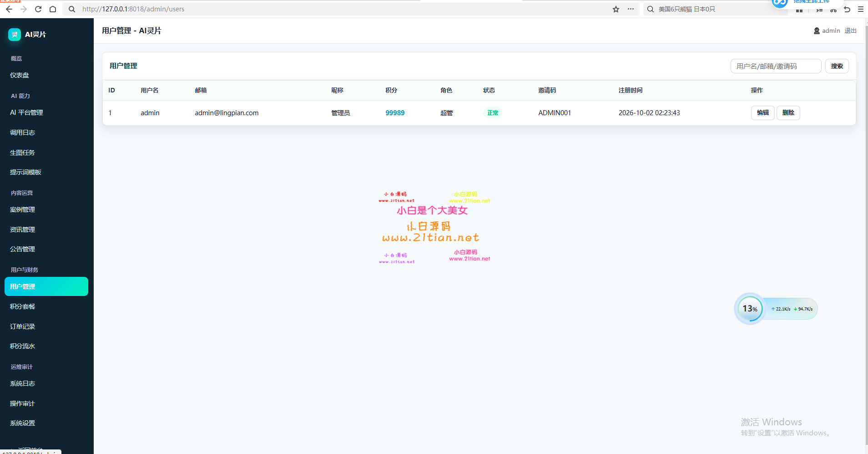Reload the page with refresh icon
The width and height of the screenshot is (868, 454).
pyautogui.click(x=38, y=9)
